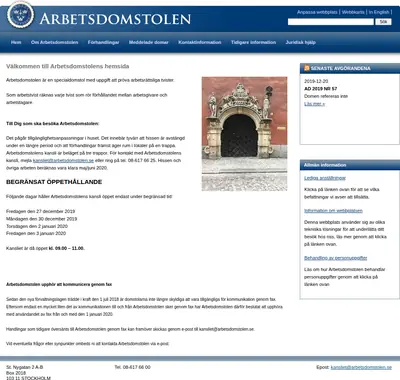This screenshot has width=400, height=380.
Task: Click the text Torsdagen den 2 januari 2020
Action: pyautogui.click(x=37, y=226)
